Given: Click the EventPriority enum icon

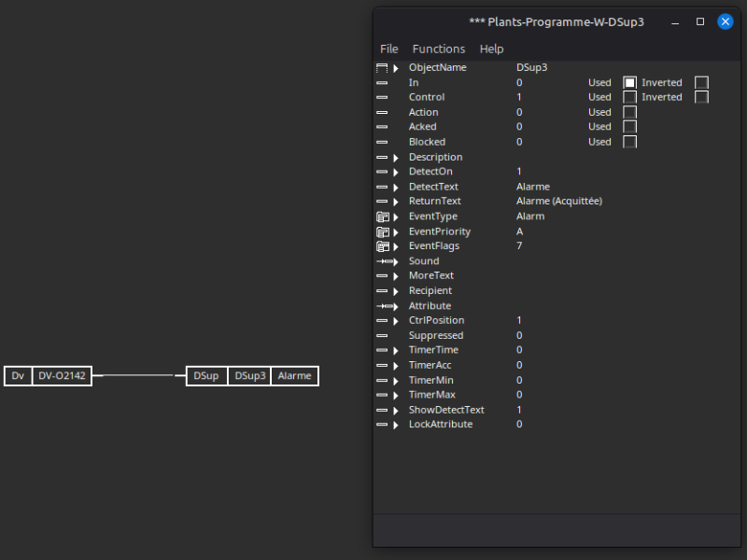Looking at the screenshot, I should point(382,231).
